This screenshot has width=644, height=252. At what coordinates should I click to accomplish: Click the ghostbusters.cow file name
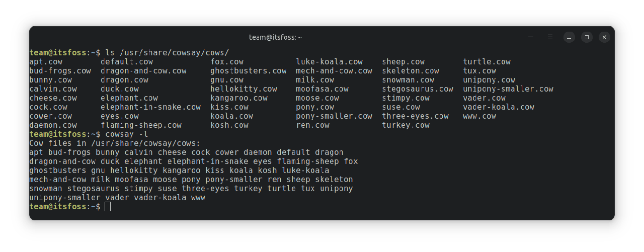(248, 71)
